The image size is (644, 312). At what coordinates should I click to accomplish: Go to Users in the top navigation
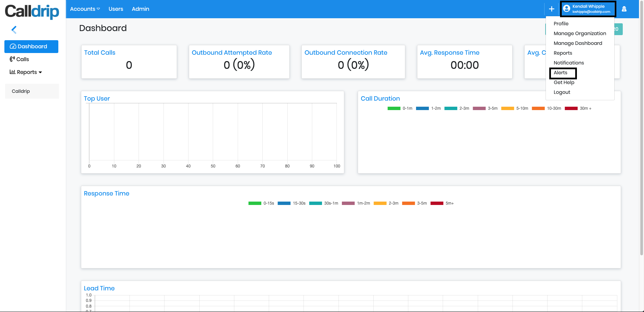(116, 9)
